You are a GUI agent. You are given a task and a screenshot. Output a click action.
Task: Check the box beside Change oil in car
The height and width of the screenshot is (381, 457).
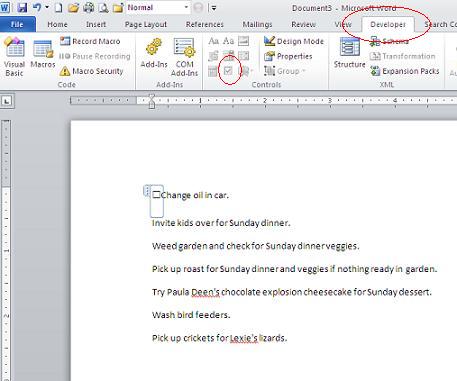(156, 195)
